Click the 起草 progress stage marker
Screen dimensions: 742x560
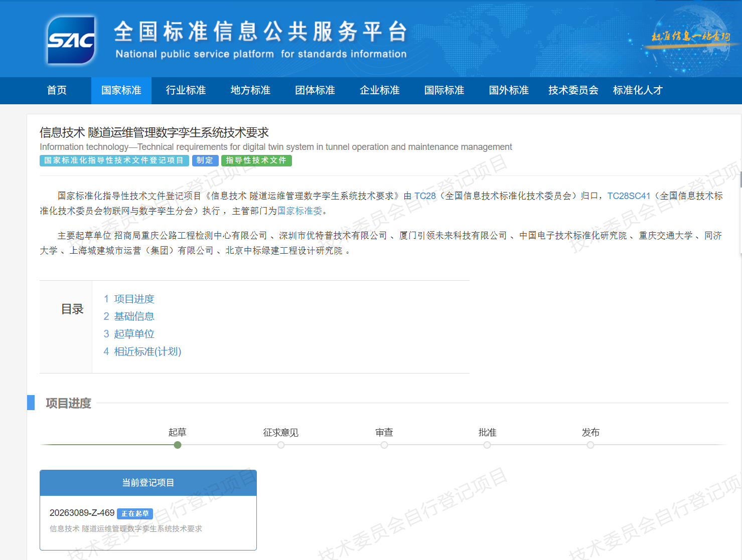178,445
